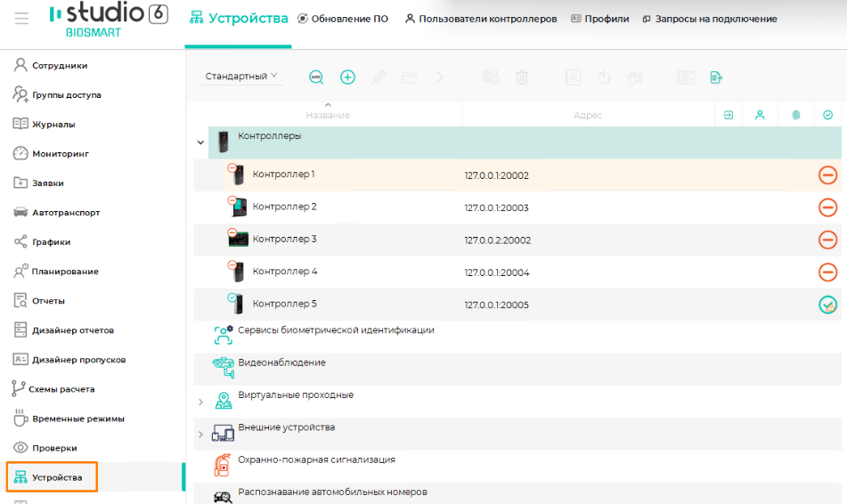Click the Video surveillance camera icon
The image size is (847, 504).
coord(222,363)
